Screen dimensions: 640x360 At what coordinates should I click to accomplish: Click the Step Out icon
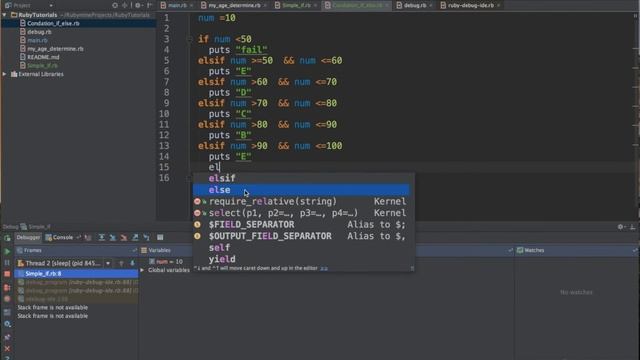tap(135, 238)
